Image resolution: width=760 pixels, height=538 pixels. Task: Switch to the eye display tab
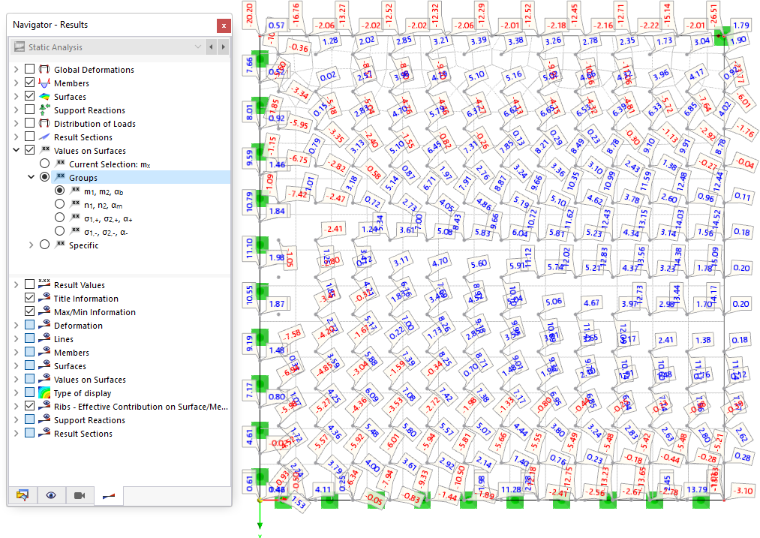click(51, 495)
